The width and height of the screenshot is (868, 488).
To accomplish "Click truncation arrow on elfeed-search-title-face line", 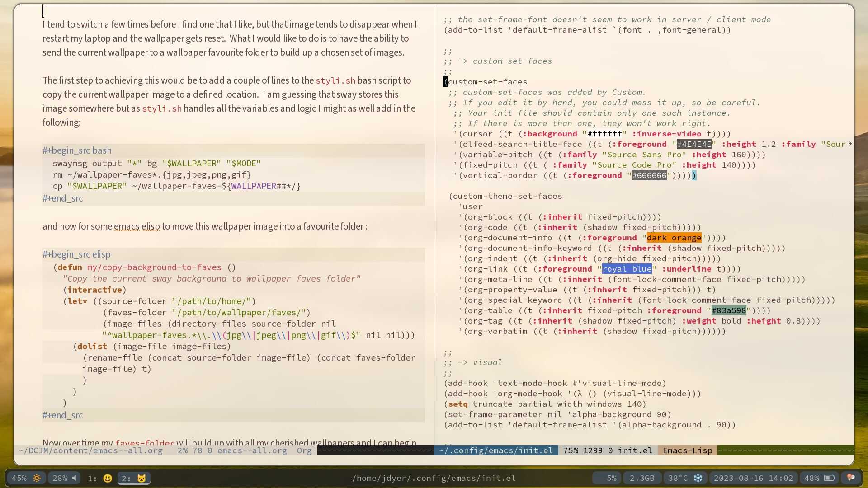I will [x=850, y=144].
